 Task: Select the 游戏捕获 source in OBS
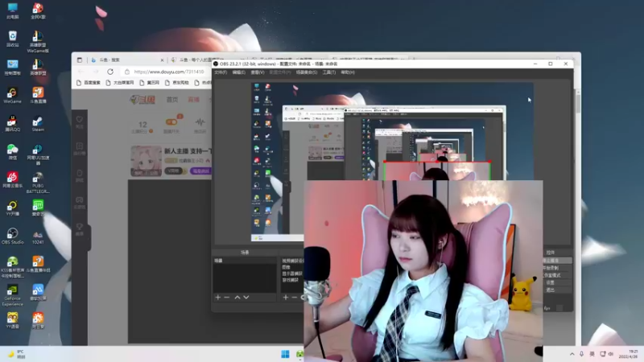pos(292,280)
